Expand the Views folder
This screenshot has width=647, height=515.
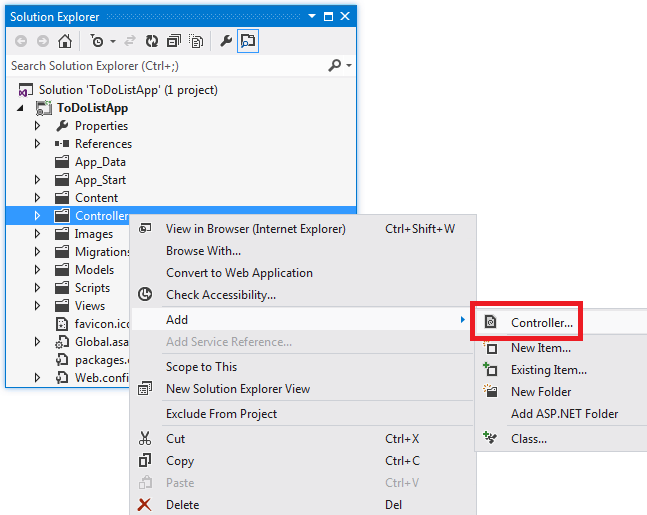pos(38,306)
